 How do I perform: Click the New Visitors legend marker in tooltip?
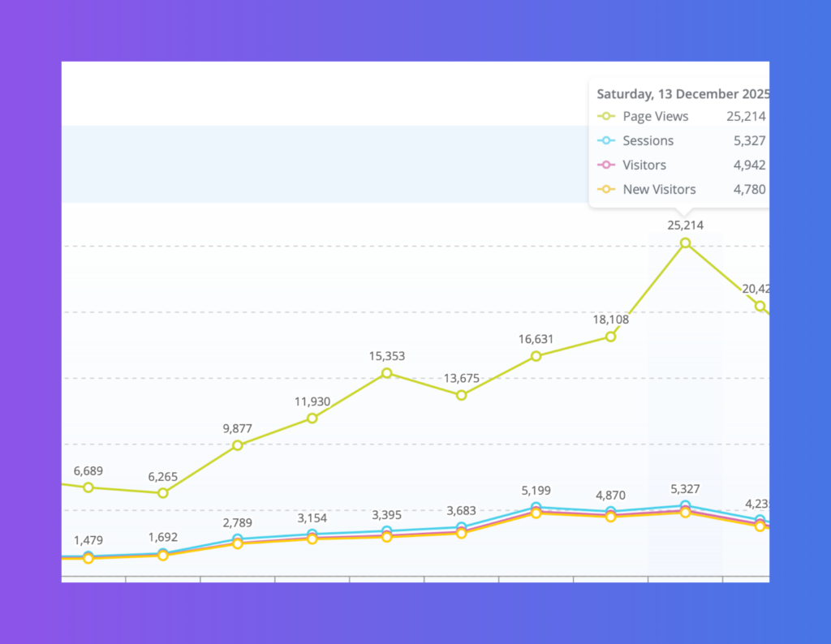(x=605, y=190)
